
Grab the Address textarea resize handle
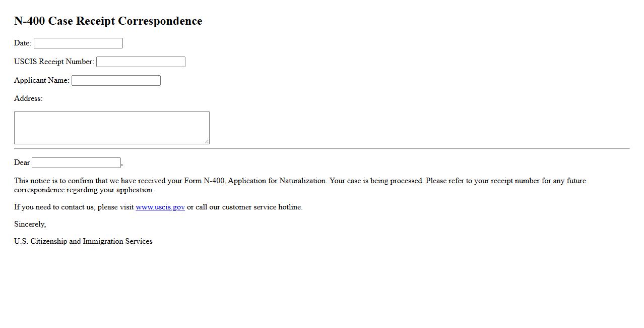(207, 142)
